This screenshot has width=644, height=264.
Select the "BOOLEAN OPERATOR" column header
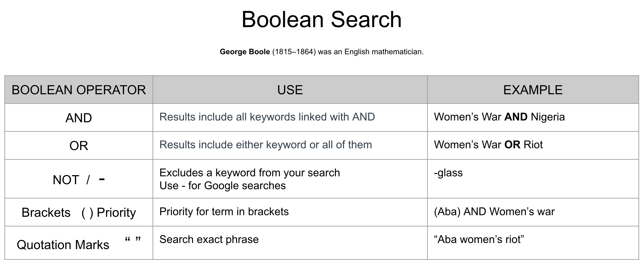tap(78, 90)
